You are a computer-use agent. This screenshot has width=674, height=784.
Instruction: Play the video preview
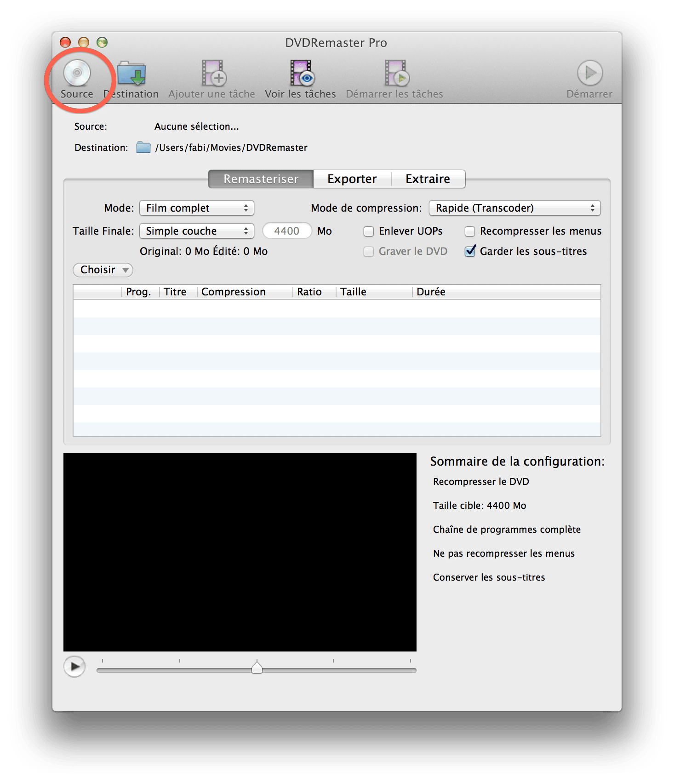tap(74, 666)
